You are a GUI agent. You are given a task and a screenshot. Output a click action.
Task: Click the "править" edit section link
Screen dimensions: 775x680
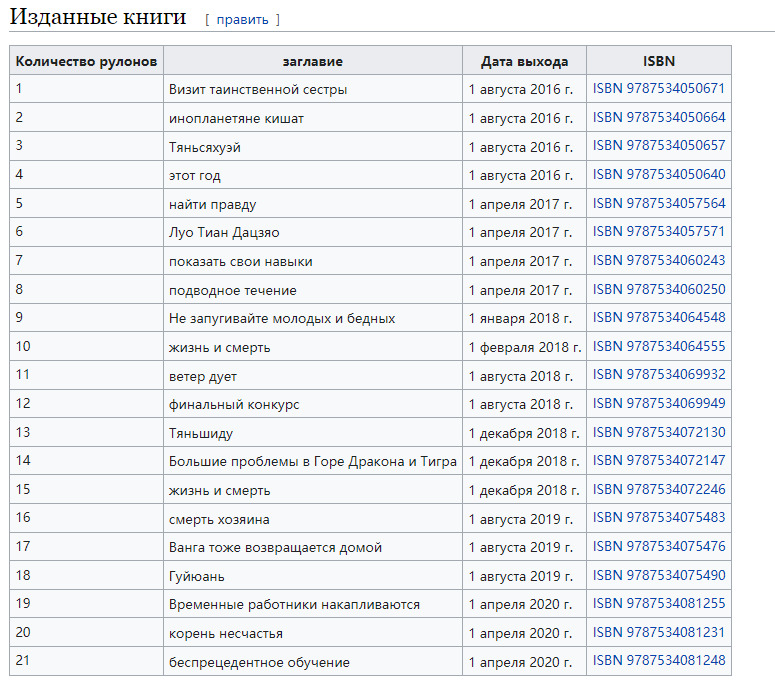pyautogui.click(x=242, y=19)
